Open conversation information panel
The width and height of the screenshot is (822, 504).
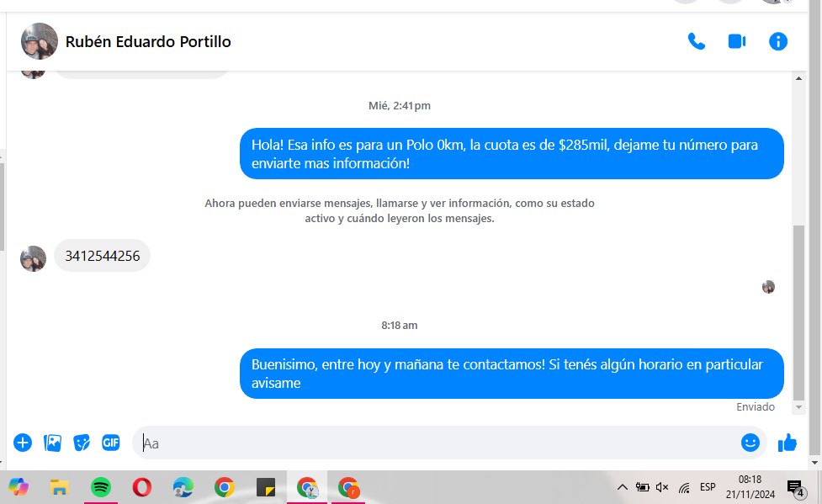(778, 41)
